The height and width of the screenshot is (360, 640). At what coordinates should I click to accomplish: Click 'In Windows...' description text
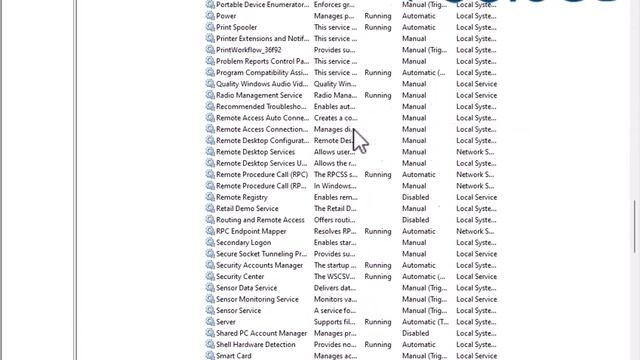click(x=335, y=186)
